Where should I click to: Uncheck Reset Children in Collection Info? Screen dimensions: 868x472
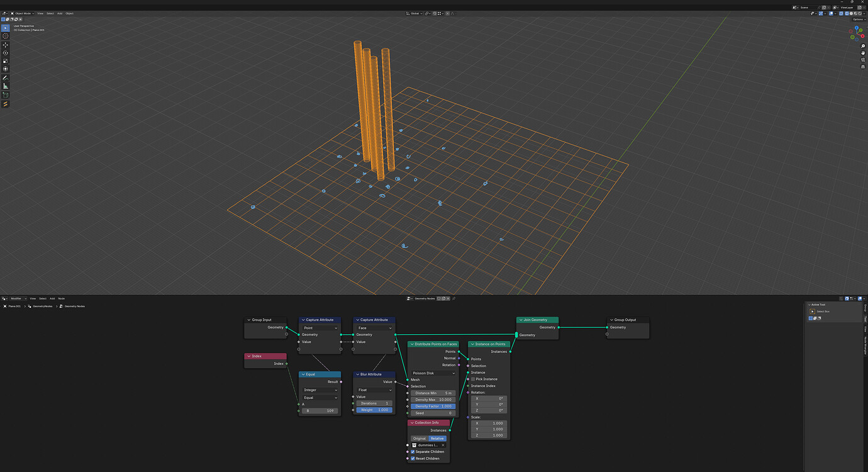tap(413, 459)
